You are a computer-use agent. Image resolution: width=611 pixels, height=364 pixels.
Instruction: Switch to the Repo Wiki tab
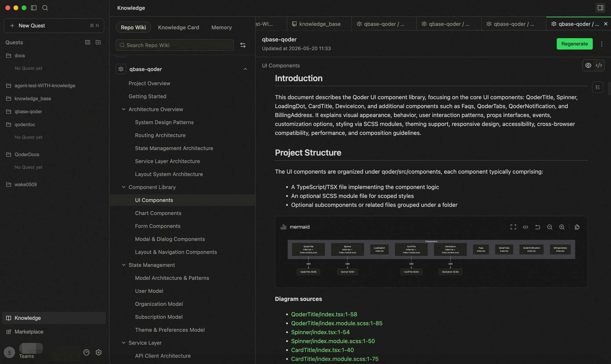[x=133, y=27]
